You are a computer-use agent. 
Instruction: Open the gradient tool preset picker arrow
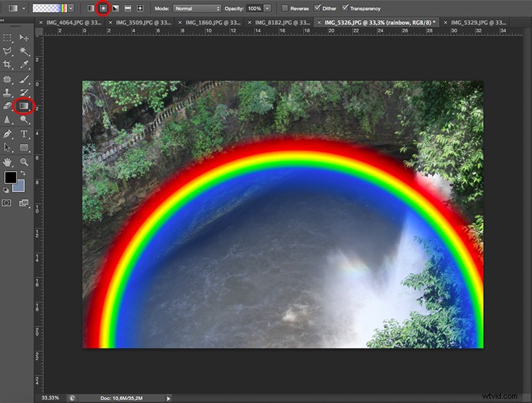point(23,9)
